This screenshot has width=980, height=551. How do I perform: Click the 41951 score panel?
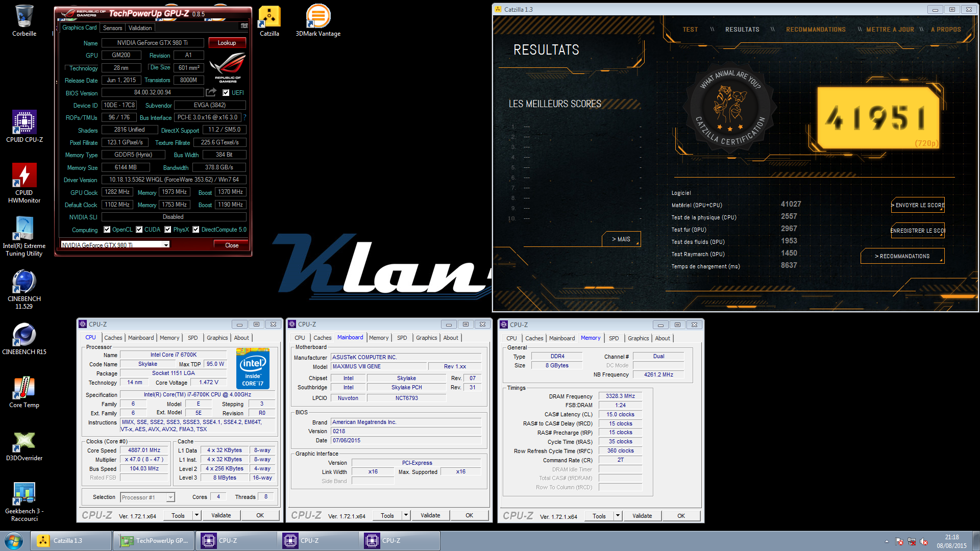pos(878,117)
